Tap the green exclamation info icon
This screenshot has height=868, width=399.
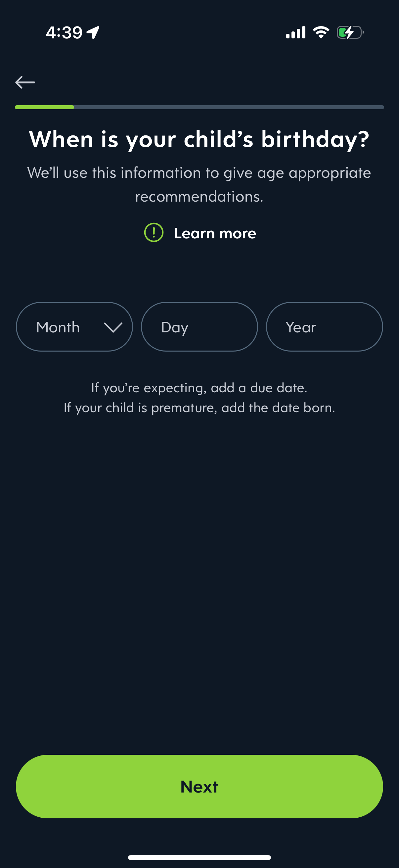coord(154,232)
